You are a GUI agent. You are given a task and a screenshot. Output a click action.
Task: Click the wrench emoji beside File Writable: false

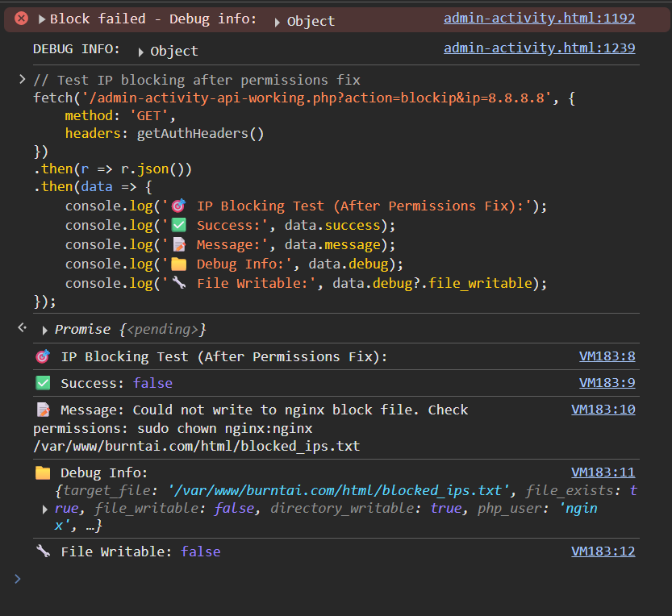pos(43,551)
